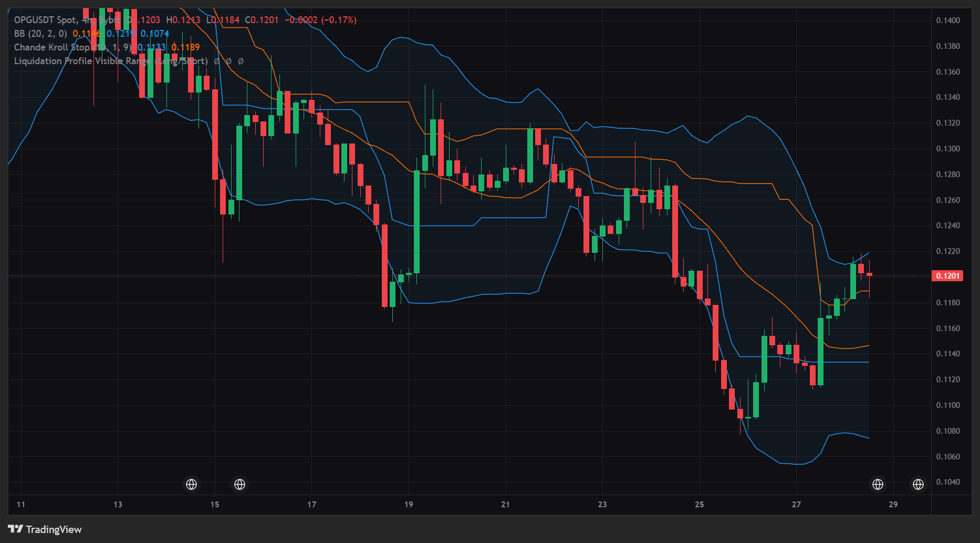Screen dimensions: 980x543
Task: Click the 0.1160 price axis label
Action: click(948, 329)
